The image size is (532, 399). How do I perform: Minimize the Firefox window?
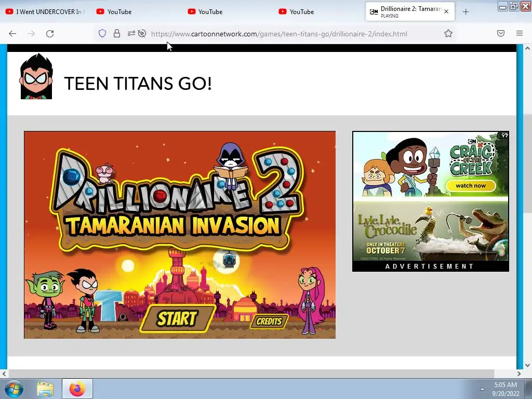[503, 6]
